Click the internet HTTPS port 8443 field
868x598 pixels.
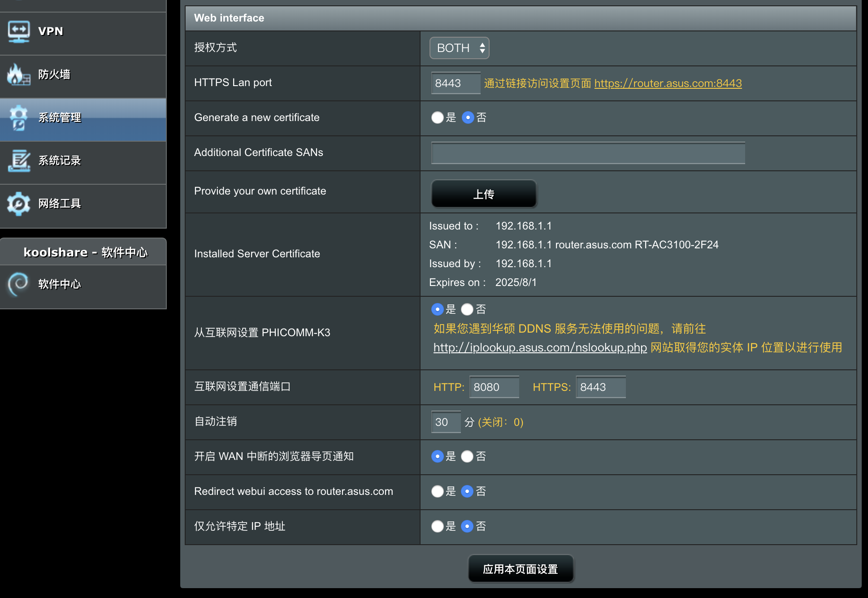(x=601, y=387)
